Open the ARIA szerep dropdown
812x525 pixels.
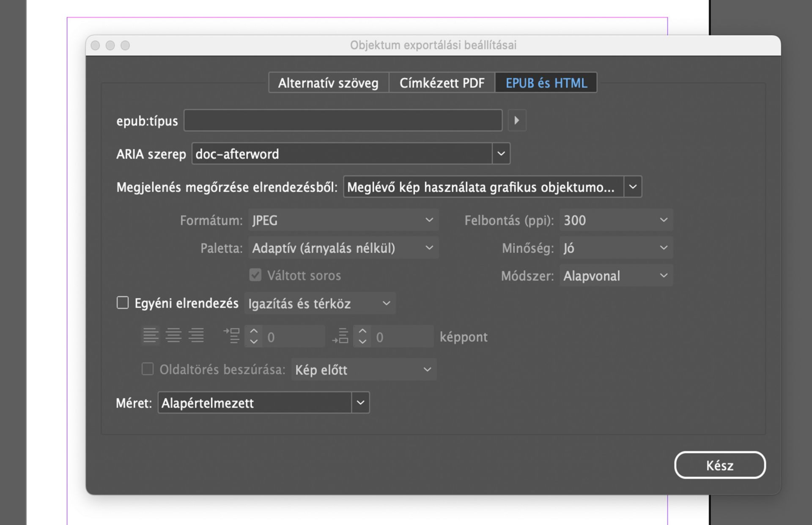point(501,153)
